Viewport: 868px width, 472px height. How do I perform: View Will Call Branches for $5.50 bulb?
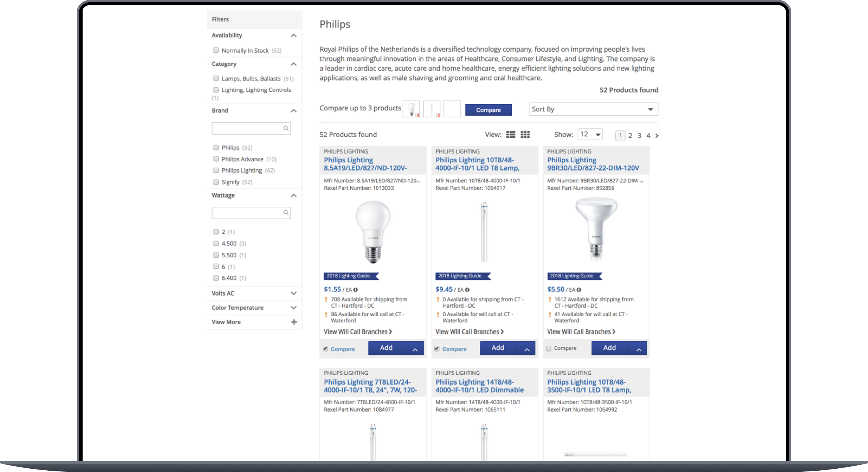coord(581,332)
